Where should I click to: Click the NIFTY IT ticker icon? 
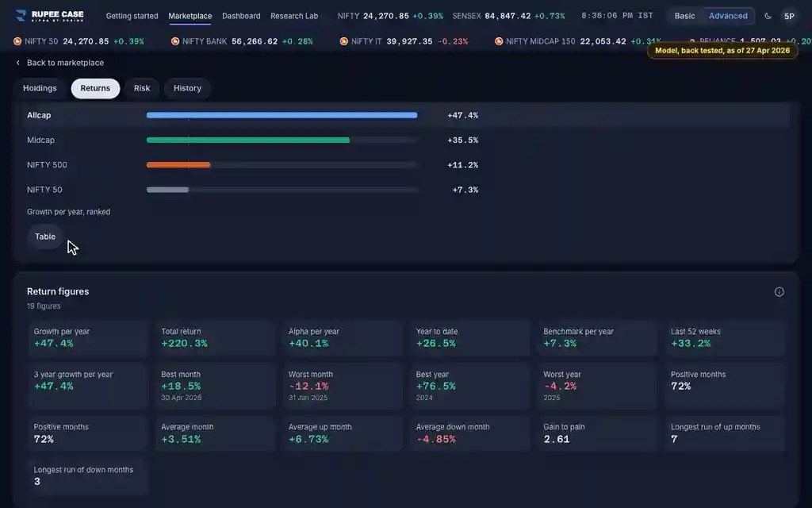[344, 41]
